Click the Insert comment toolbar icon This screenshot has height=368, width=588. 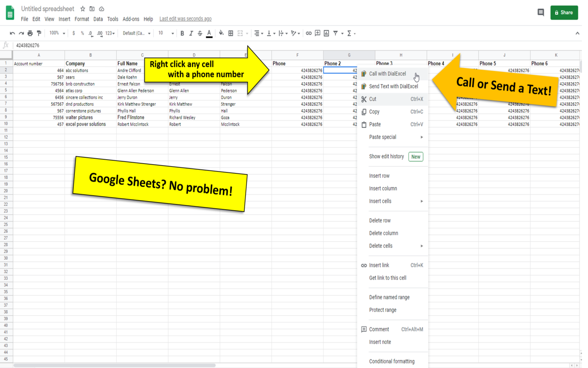(x=317, y=33)
